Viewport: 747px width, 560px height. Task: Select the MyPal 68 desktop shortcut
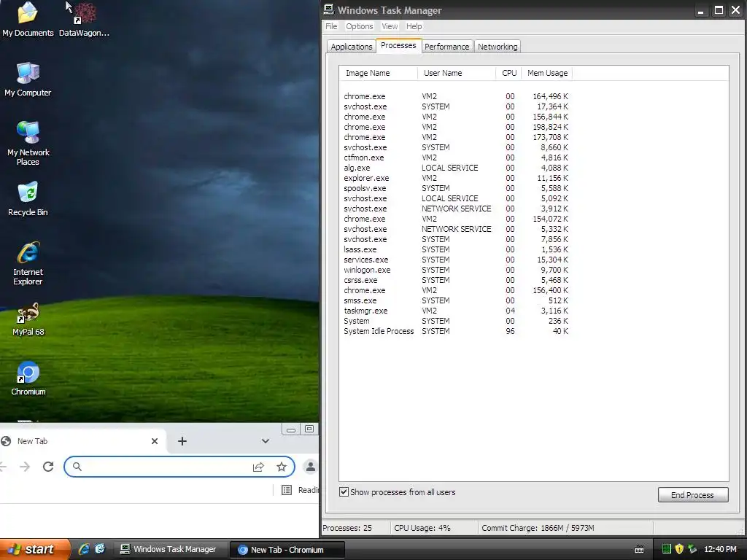[x=28, y=319]
